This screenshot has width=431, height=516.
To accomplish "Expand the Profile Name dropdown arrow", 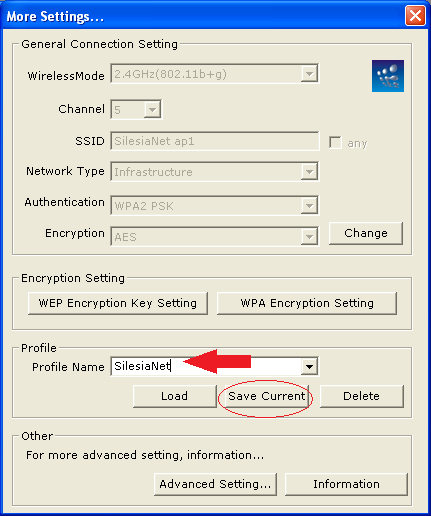I will tap(309, 367).
